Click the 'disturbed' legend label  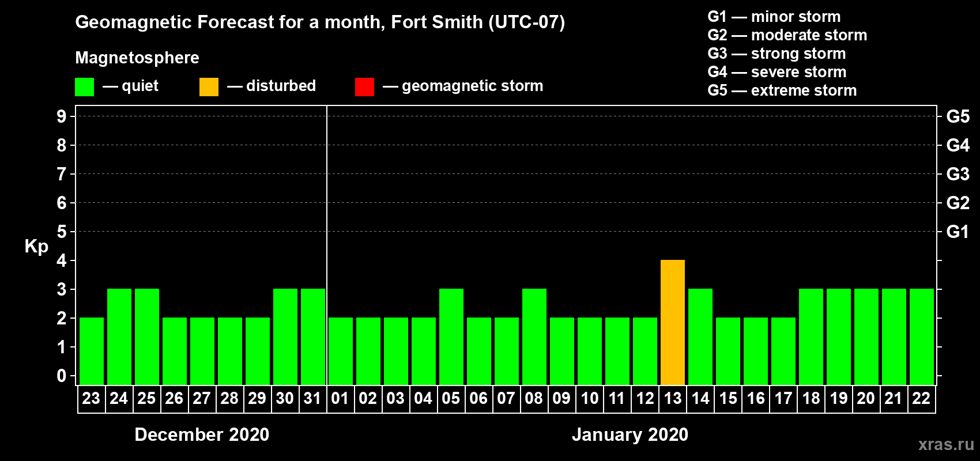pos(281,86)
